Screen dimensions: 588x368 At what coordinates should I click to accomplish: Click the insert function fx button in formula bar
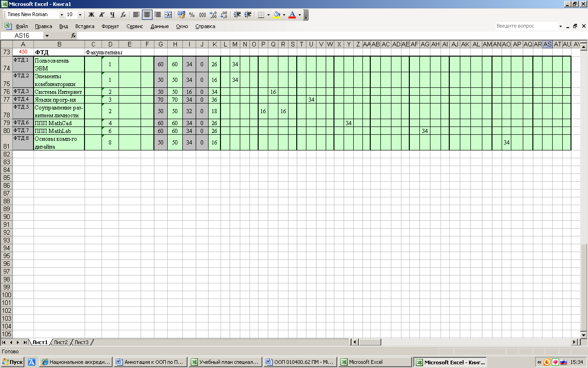click(73, 35)
